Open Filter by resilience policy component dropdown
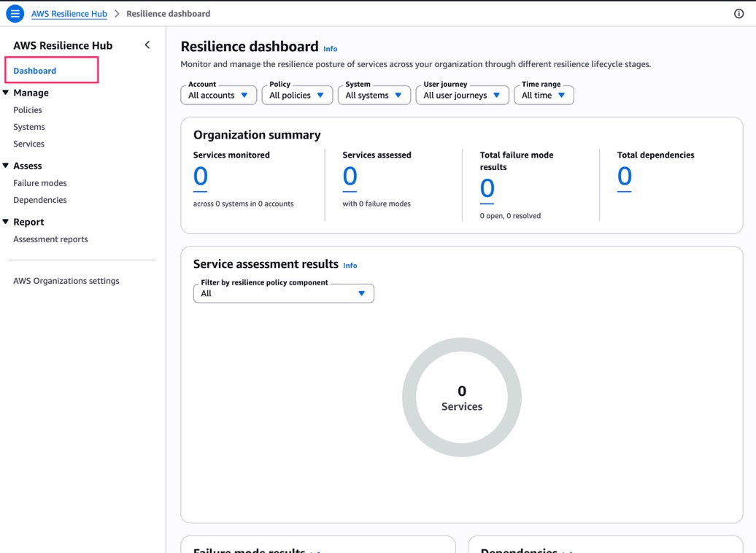The image size is (756, 553). pos(283,293)
